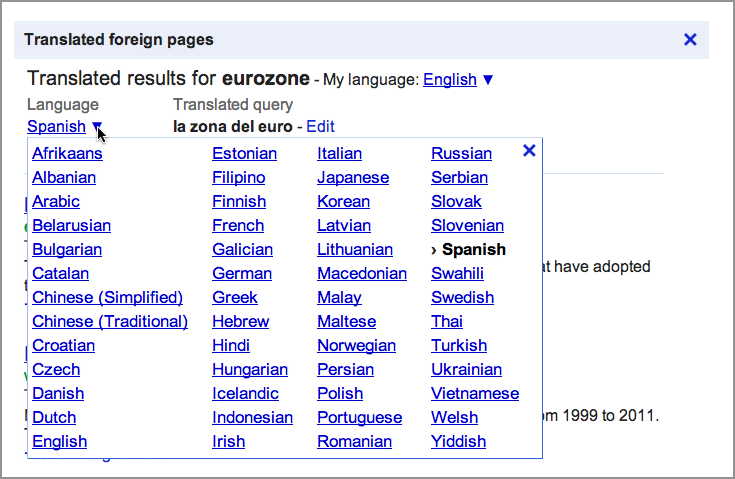This screenshot has height=479, width=735.
Task: Choose French as the language
Action: (238, 226)
